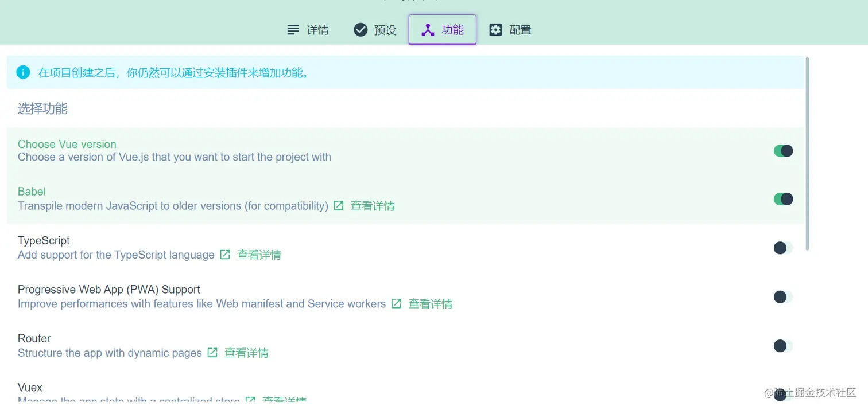Disable the Choose Vue version toggle

(783, 151)
